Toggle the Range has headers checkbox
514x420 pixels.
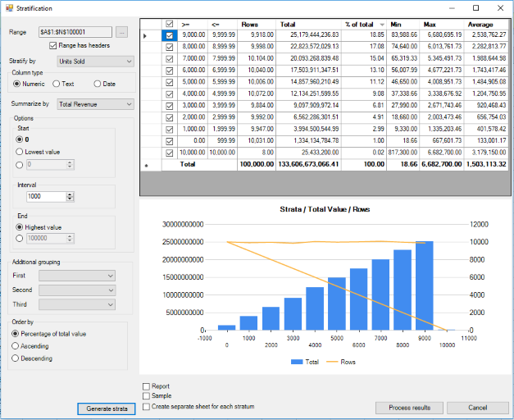(52, 46)
